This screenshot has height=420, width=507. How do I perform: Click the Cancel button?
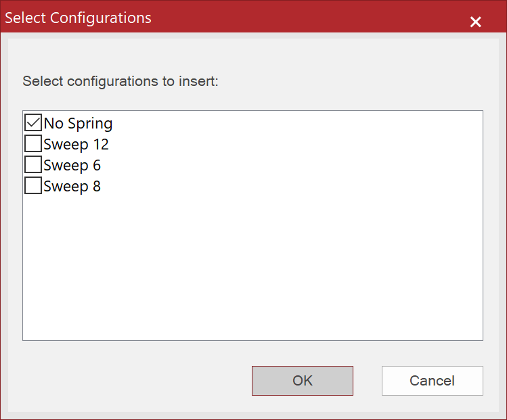tap(433, 381)
